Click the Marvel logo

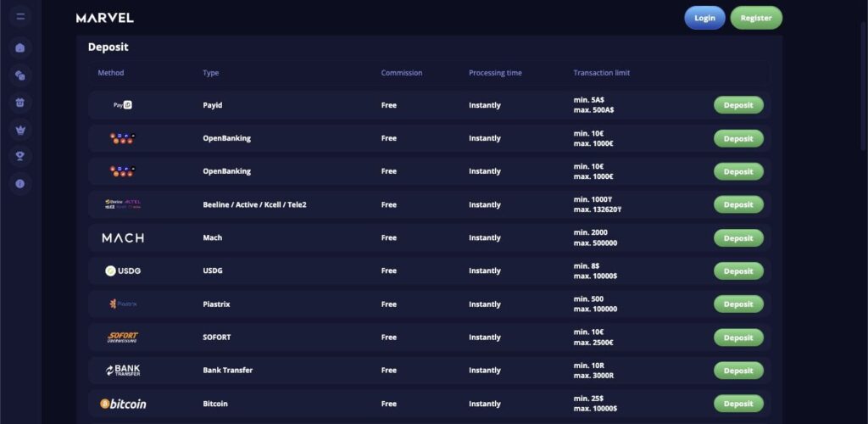coord(104,18)
